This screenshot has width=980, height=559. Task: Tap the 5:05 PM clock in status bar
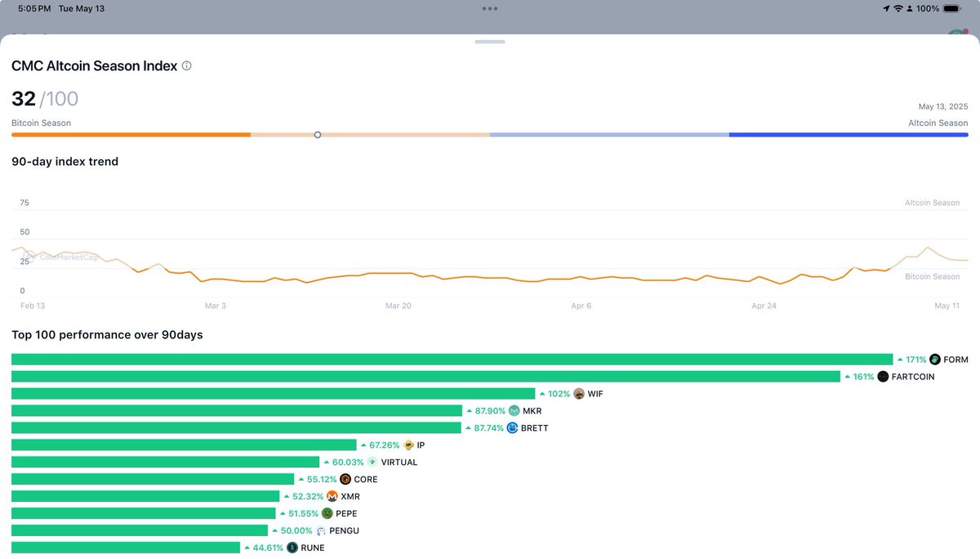pos(33,8)
